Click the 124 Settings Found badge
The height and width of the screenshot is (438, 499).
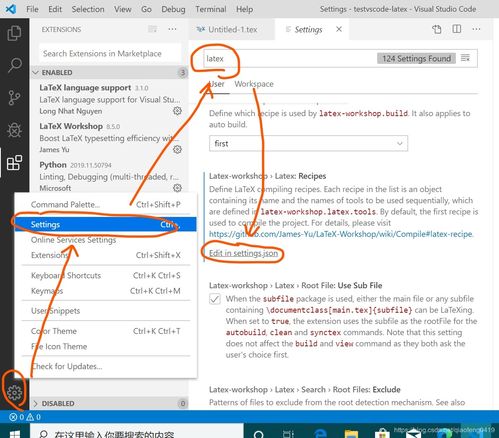(416, 58)
